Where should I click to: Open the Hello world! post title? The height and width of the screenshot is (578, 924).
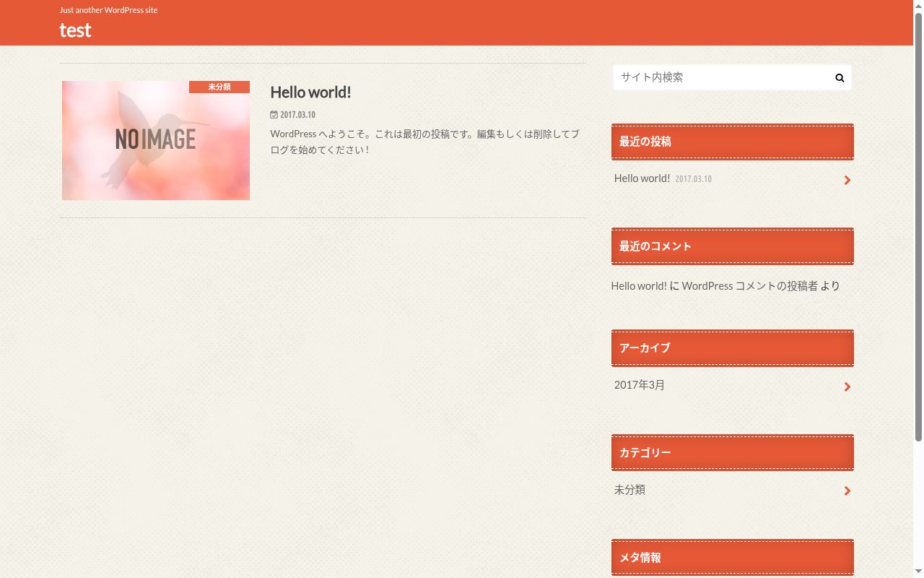coord(310,92)
